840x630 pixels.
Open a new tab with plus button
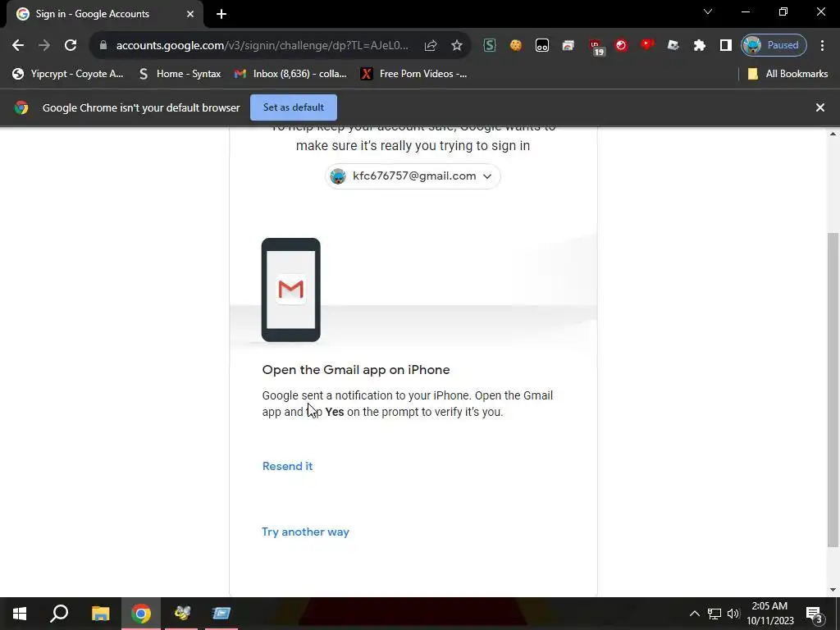221,14
